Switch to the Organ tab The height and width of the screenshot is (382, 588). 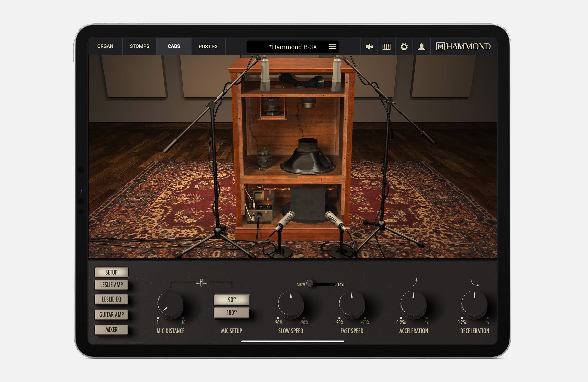[105, 46]
